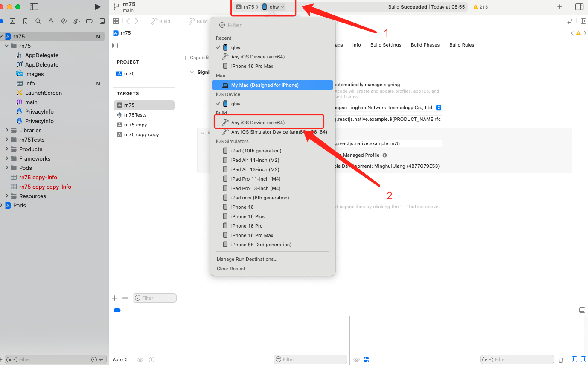
Task: Click the 213 warnings indicator in toolbar
Action: (x=480, y=7)
